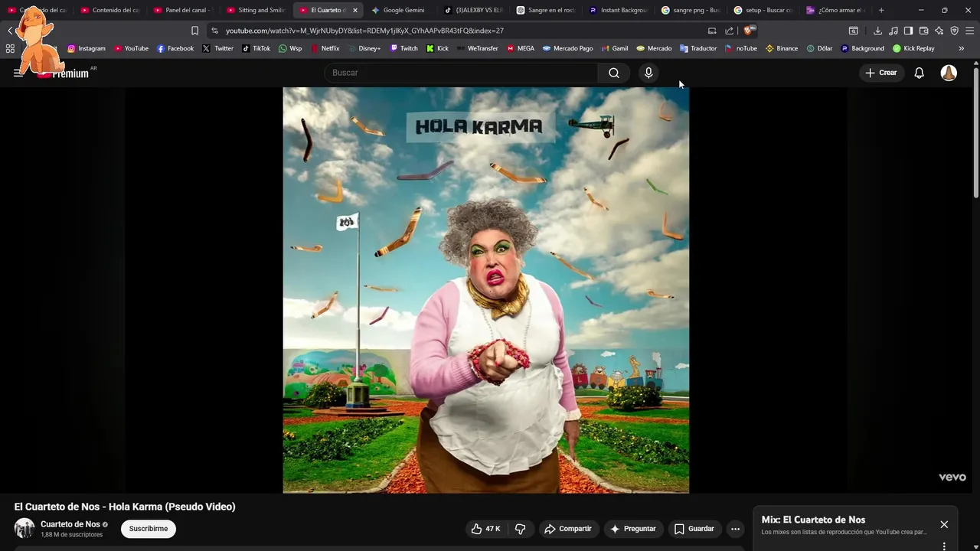The image size is (980, 551).
Task: Click the page vertical scrollbar thumb
Action: click(x=976, y=134)
